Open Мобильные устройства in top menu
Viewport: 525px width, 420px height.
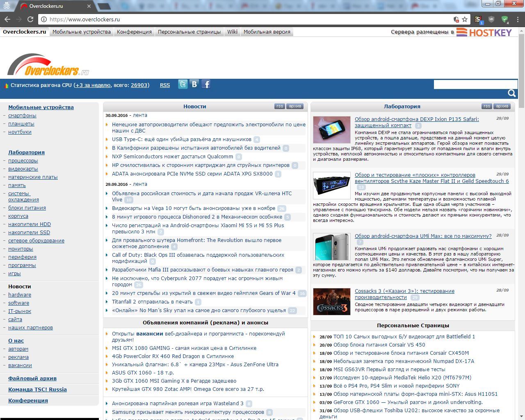82,32
